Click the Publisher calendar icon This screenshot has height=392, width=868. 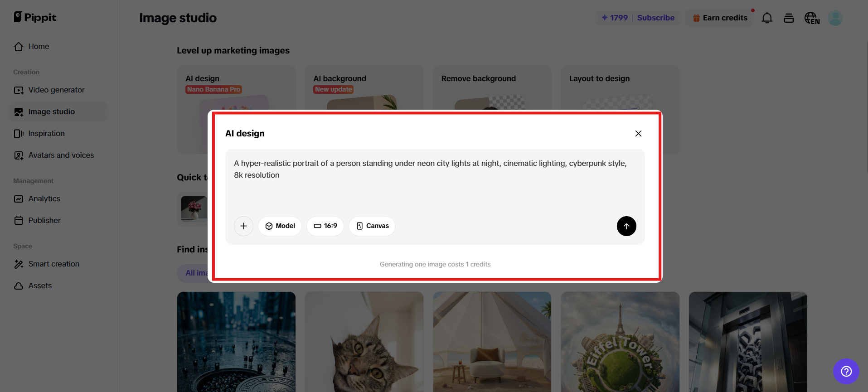click(19, 221)
